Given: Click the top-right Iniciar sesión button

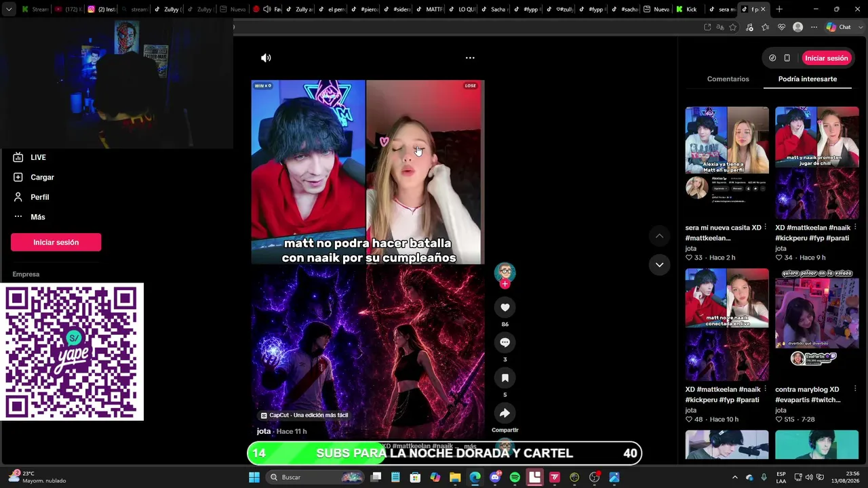Looking at the screenshot, I should pos(827,58).
